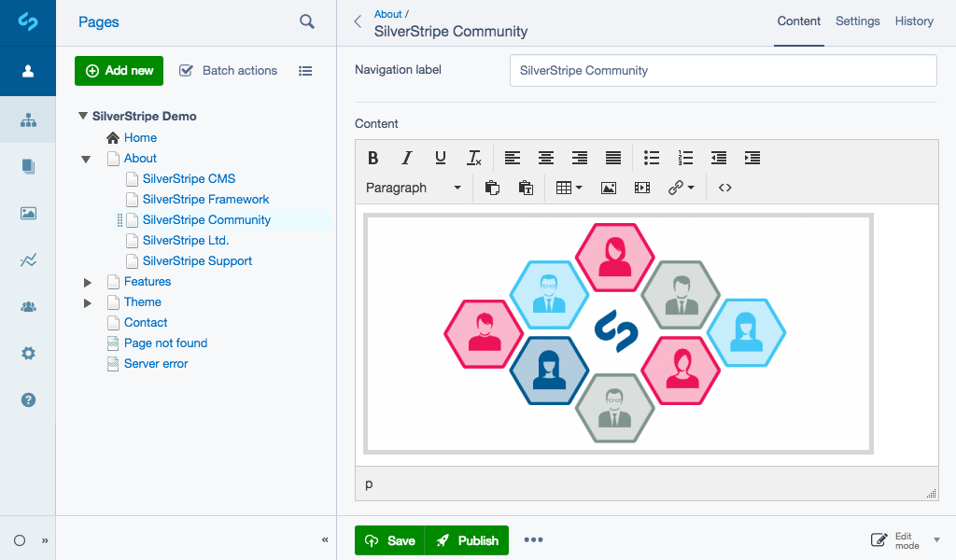Switch to the Settings tab
Viewport: 956px width, 560px height.
pyautogui.click(x=857, y=21)
